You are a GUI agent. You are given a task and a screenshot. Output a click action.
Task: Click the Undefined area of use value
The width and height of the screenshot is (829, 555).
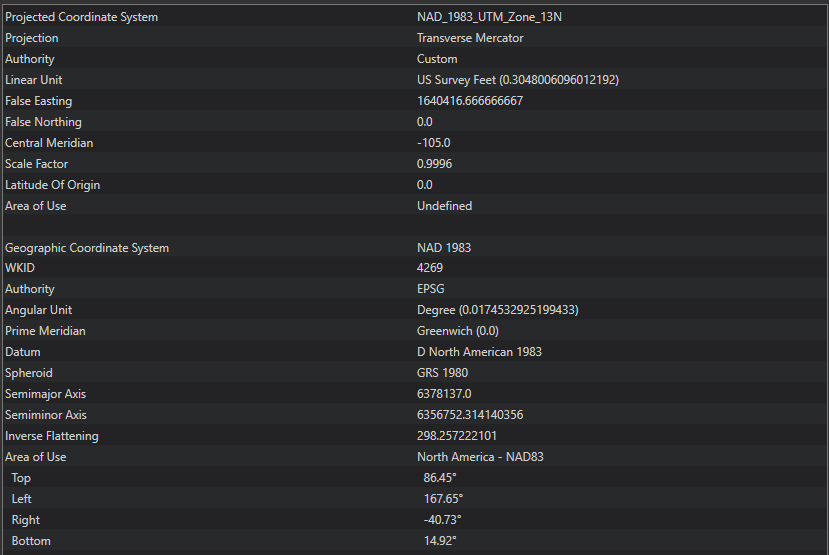444,206
